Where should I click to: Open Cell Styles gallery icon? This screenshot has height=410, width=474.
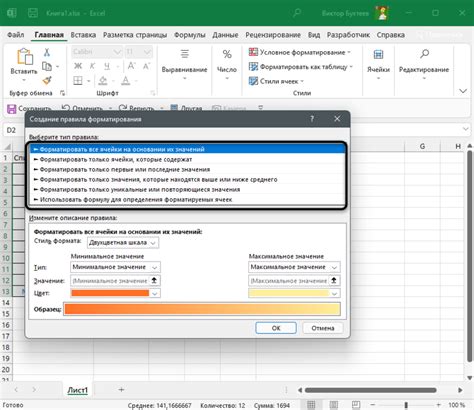[253, 81]
